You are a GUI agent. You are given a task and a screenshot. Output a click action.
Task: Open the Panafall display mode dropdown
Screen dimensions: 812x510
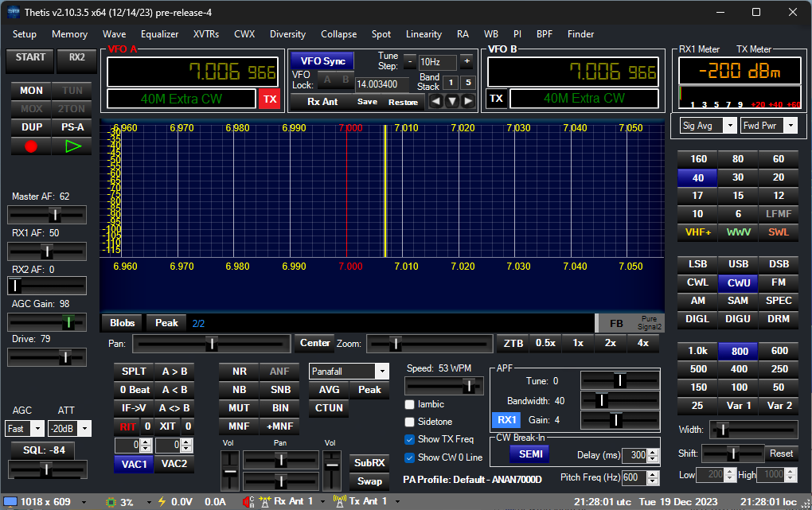click(x=382, y=372)
